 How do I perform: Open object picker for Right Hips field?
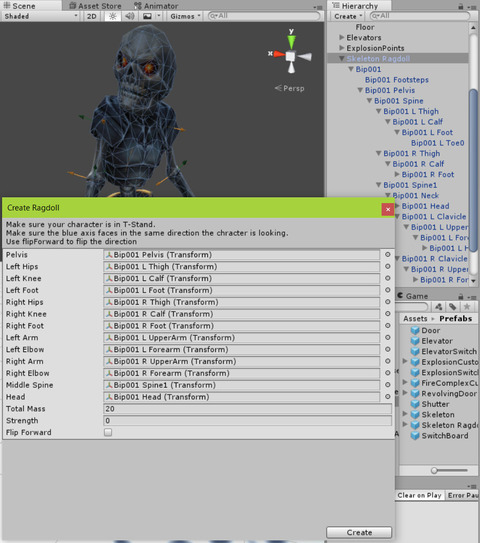pyautogui.click(x=388, y=302)
